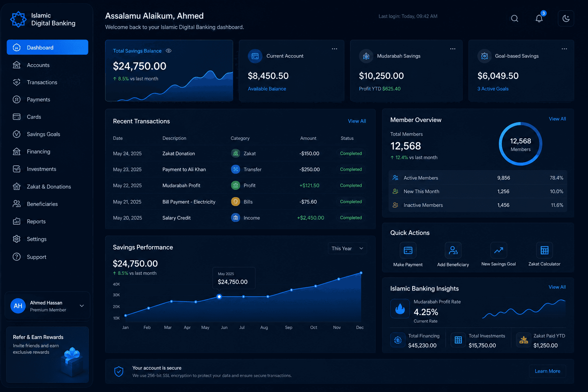588x392 pixels.
Task: Click the Available Balance link
Action: [x=267, y=89]
